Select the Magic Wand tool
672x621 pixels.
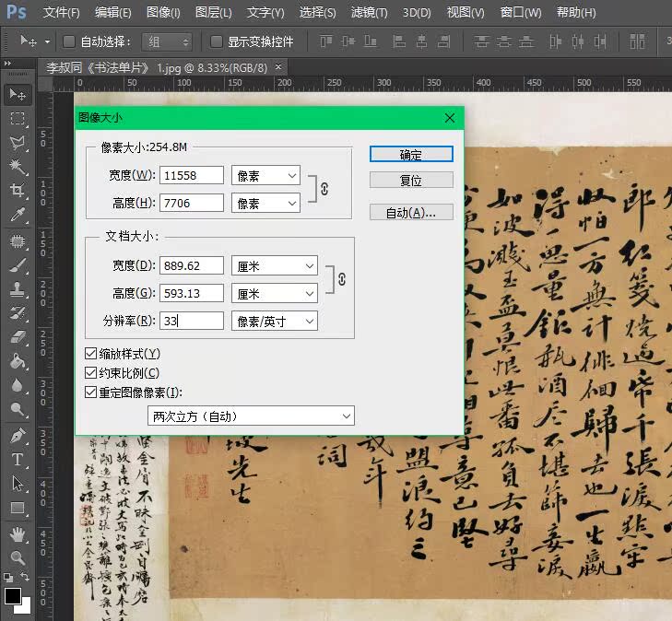[x=18, y=167]
